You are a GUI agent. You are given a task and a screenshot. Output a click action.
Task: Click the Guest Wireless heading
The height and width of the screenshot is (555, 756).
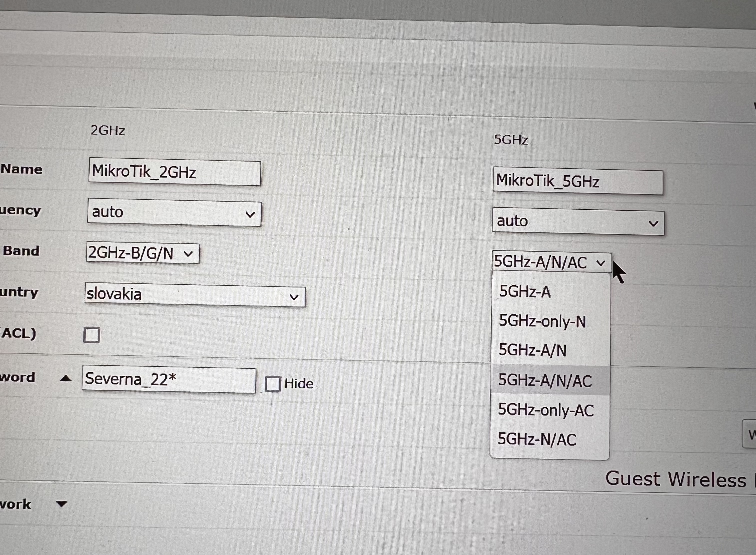click(675, 479)
